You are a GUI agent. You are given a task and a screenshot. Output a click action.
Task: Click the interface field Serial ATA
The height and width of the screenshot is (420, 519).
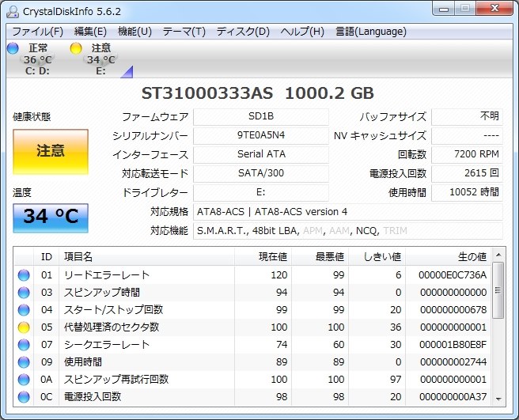coord(261,154)
